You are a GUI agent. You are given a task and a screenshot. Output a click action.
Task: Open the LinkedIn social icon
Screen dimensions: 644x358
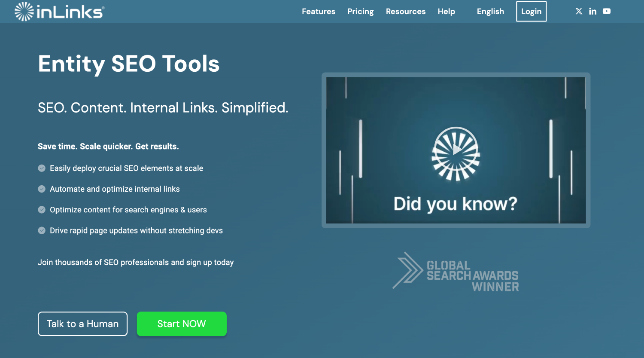592,11
